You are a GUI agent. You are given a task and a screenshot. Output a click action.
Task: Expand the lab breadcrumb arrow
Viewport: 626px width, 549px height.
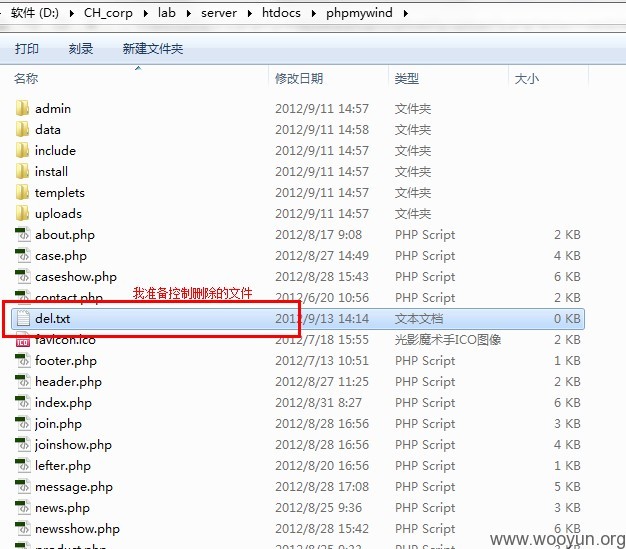pyautogui.click(x=188, y=14)
